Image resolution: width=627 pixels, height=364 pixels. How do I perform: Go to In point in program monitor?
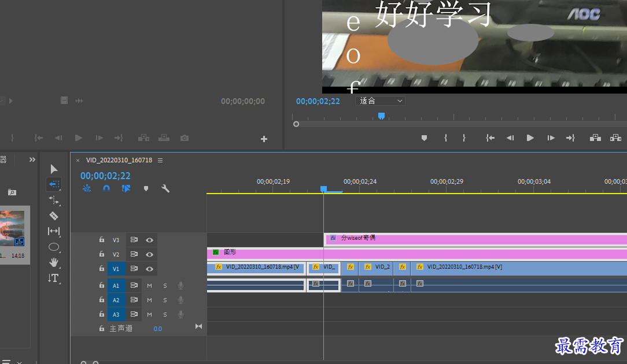click(490, 138)
